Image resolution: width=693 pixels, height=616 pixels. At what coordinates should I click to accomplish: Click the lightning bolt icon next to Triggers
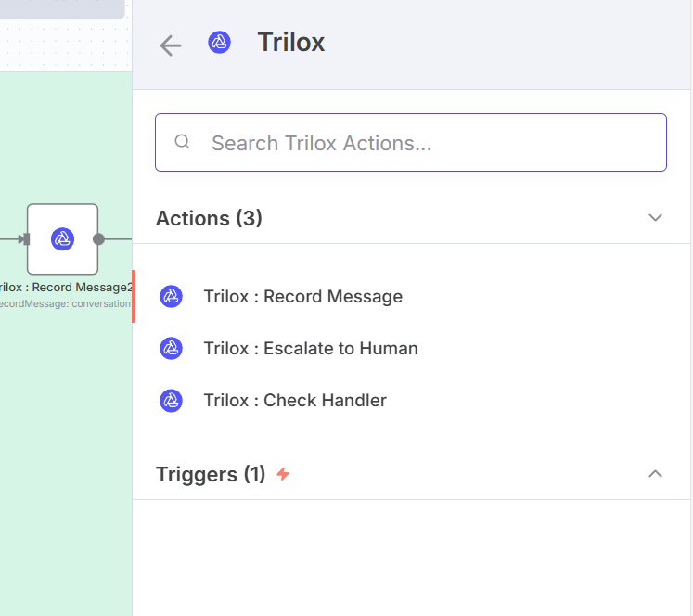click(x=283, y=474)
